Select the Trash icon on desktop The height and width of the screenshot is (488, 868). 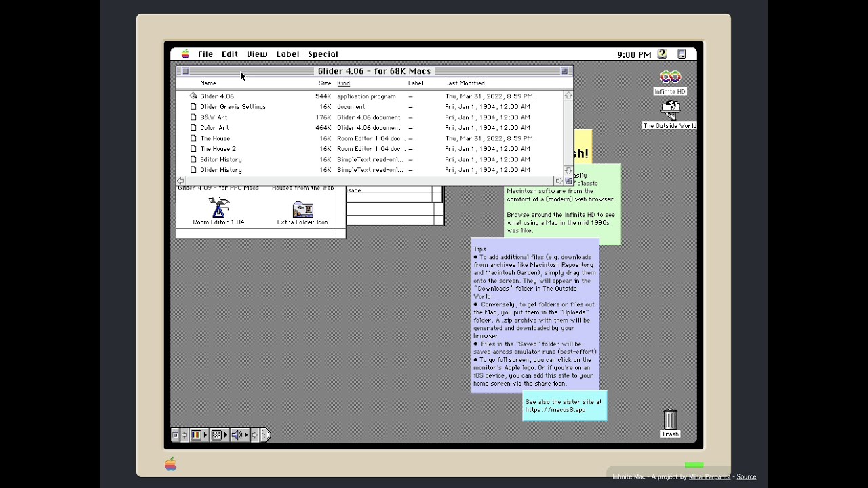click(670, 419)
